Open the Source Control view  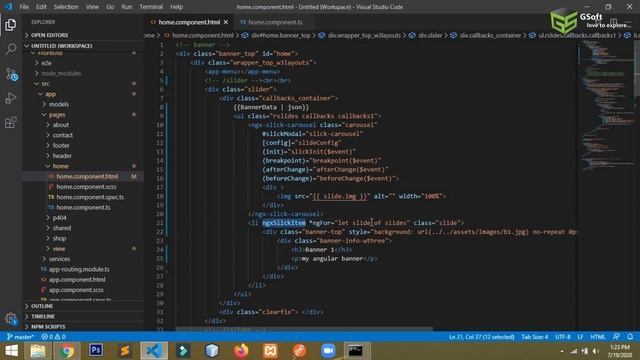(11, 74)
